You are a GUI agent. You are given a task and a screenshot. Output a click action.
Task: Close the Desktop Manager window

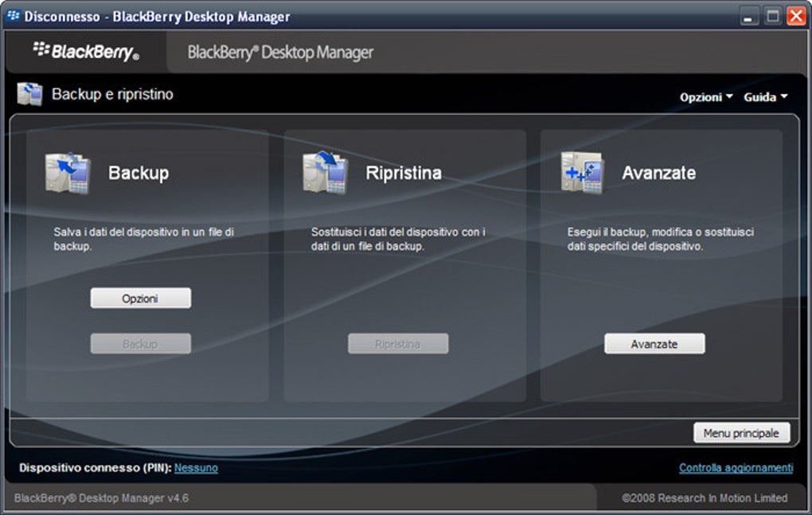click(796, 16)
